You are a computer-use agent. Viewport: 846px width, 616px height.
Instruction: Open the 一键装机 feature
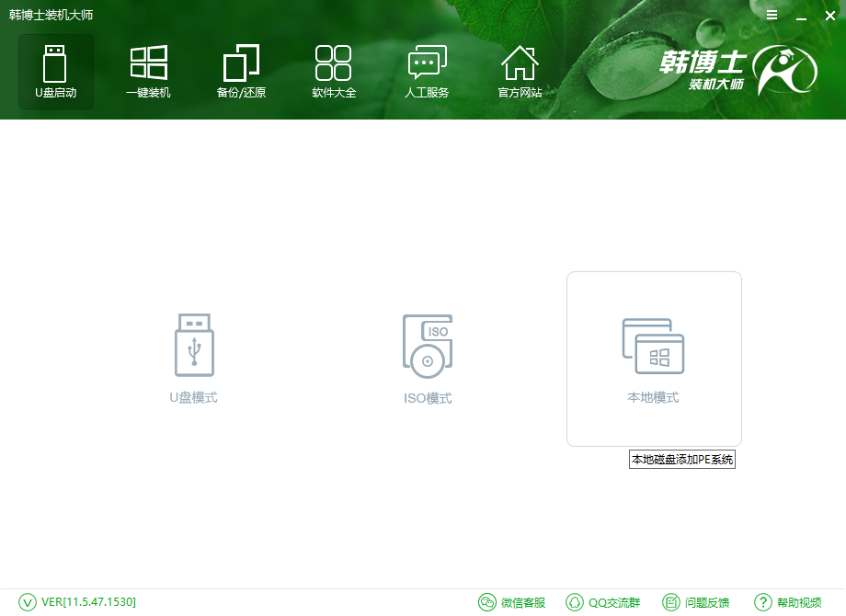click(147, 71)
